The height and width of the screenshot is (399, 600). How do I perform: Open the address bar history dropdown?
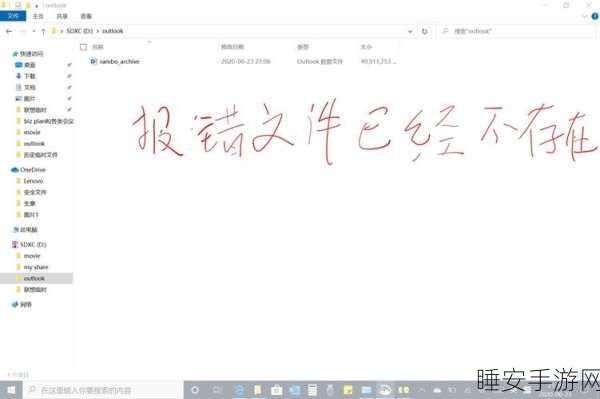(x=410, y=31)
